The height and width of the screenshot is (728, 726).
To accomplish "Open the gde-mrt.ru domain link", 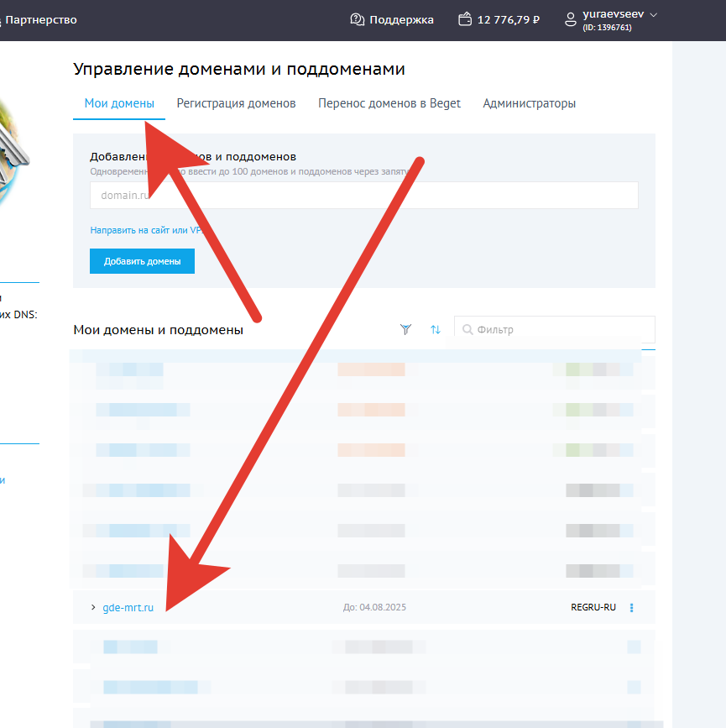I will pos(128,607).
